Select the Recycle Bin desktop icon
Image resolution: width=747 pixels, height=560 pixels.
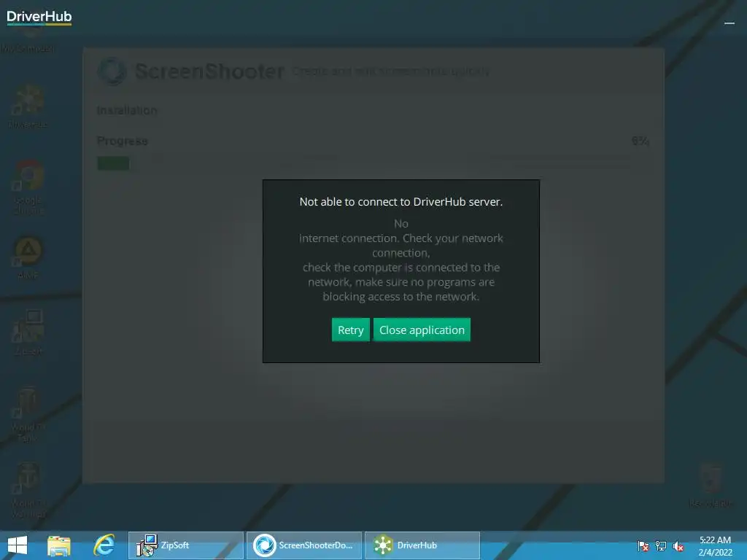tap(711, 485)
